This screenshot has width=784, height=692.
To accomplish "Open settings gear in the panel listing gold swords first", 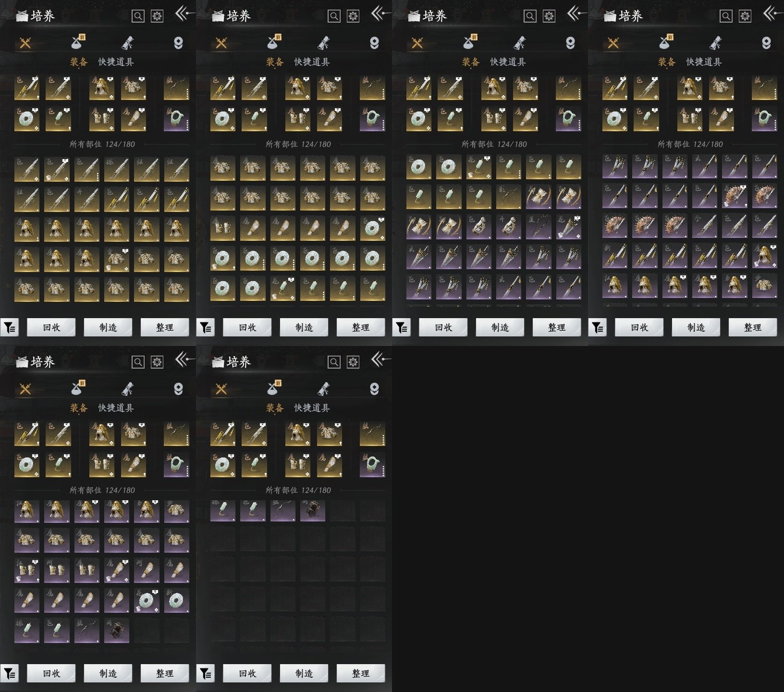I will click(157, 16).
